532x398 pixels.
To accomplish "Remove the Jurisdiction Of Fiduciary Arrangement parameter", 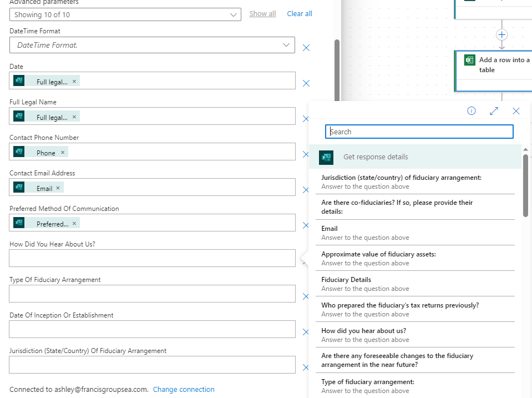I will pos(306,367).
